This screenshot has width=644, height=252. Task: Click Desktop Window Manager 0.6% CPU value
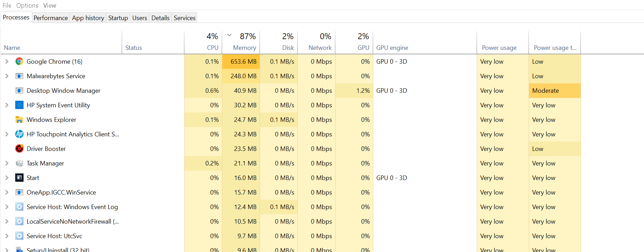tap(203, 91)
